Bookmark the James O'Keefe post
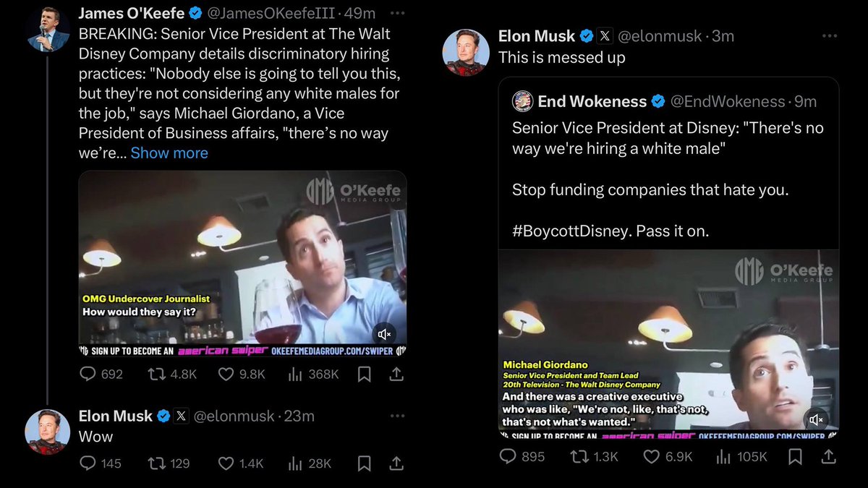Image resolution: width=868 pixels, height=488 pixels. 365,374
